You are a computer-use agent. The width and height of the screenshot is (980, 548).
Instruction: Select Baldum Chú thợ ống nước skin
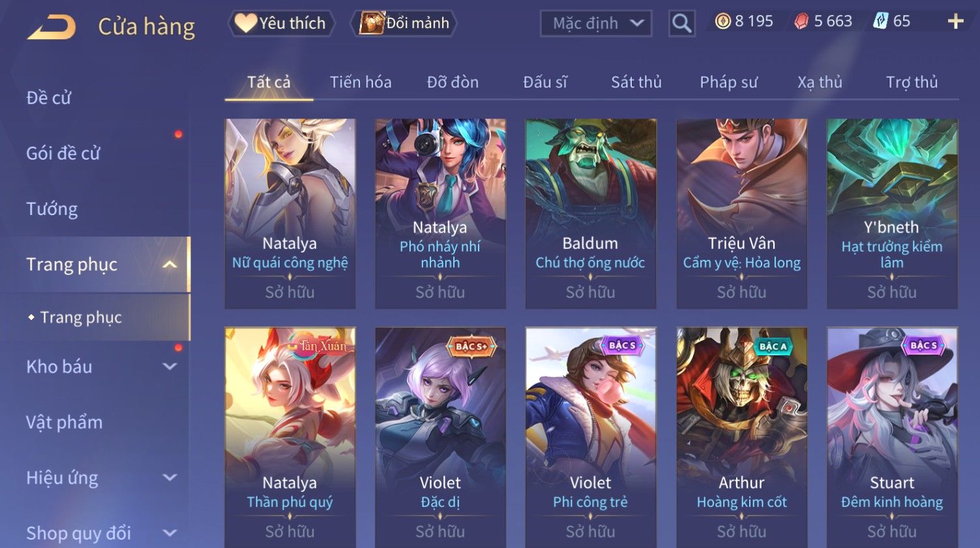[x=591, y=213]
